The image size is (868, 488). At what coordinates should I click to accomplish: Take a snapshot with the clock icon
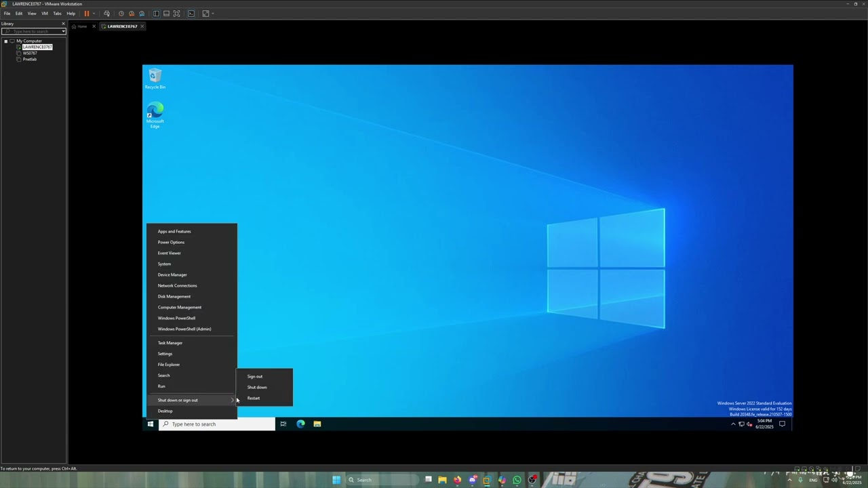click(x=121, y=14)
